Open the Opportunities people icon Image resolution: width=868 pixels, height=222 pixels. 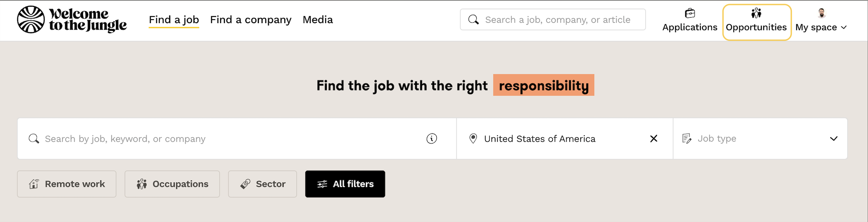point(756,14)
